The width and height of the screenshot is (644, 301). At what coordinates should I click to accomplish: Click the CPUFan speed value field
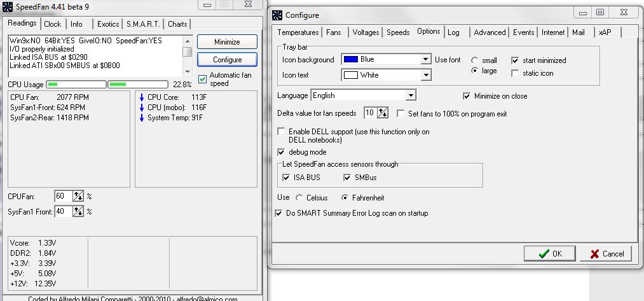tap(64, 196)
